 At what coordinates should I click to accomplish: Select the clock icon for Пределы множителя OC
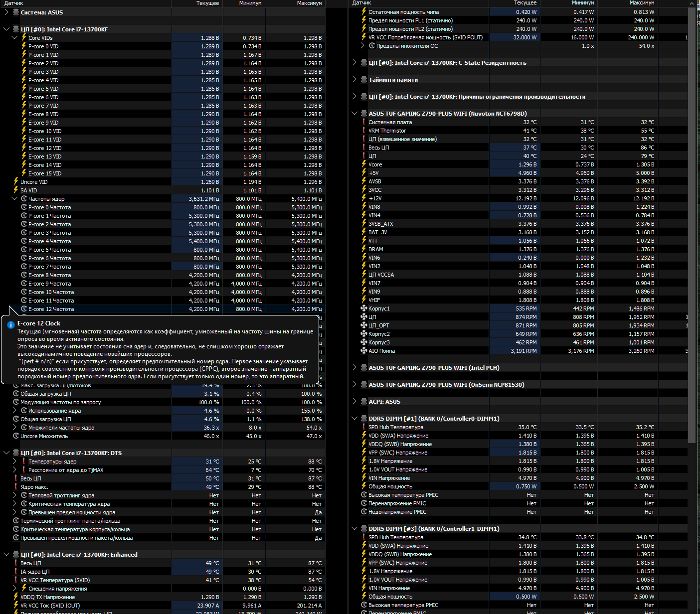(x=371, y=46)
